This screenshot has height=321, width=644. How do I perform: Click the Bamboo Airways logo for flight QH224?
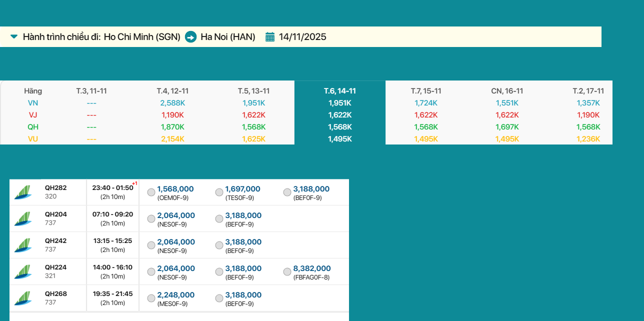[22, 272]
